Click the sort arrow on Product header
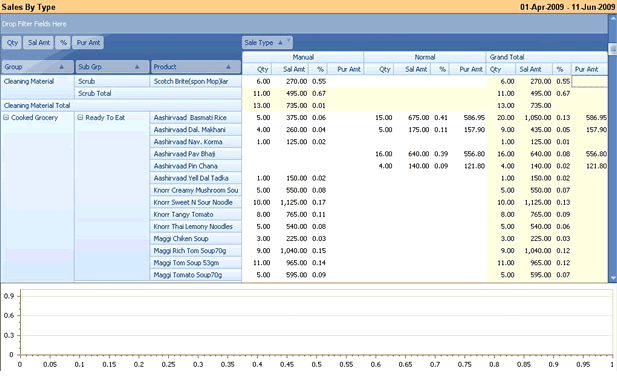 (228, 67)
